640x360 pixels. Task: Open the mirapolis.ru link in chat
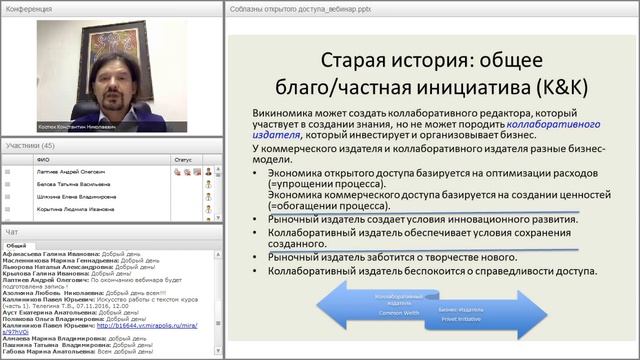pos(147,326)
